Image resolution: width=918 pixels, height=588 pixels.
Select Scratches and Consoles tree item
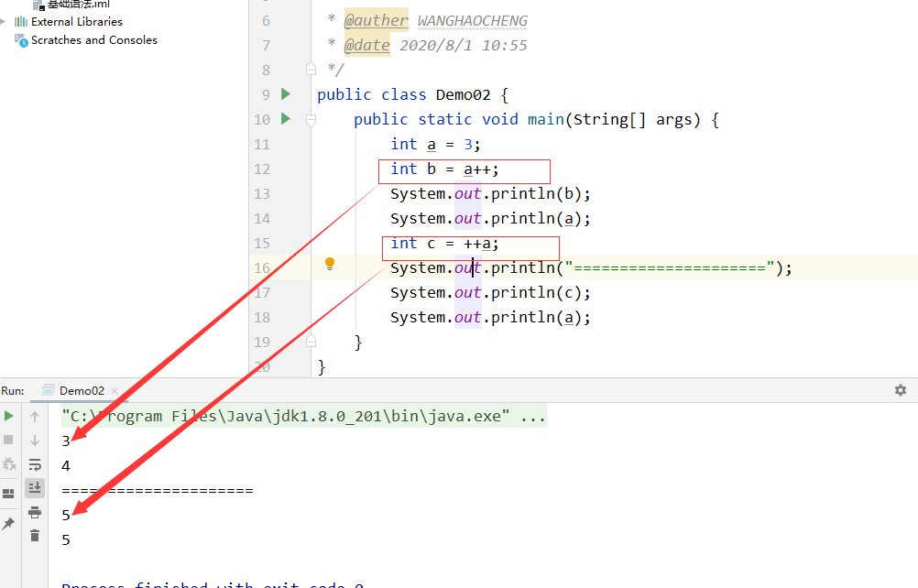93,40
